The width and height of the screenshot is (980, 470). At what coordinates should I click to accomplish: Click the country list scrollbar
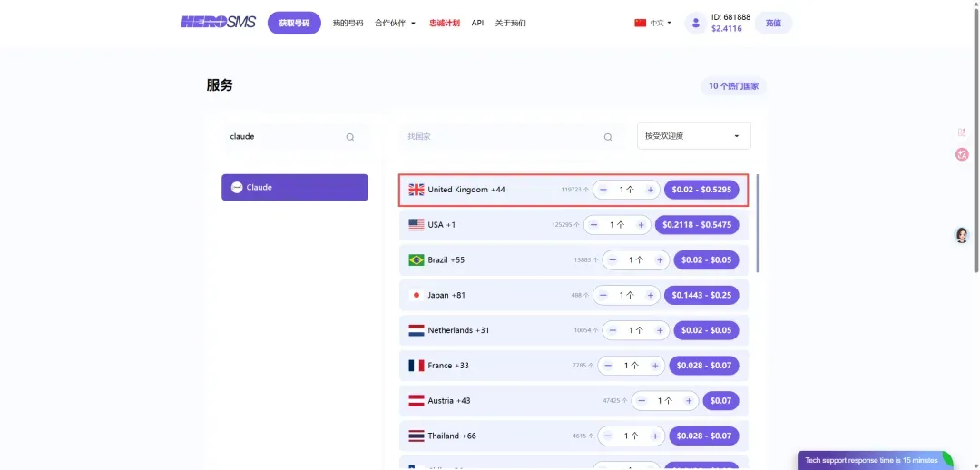[757, 222]
